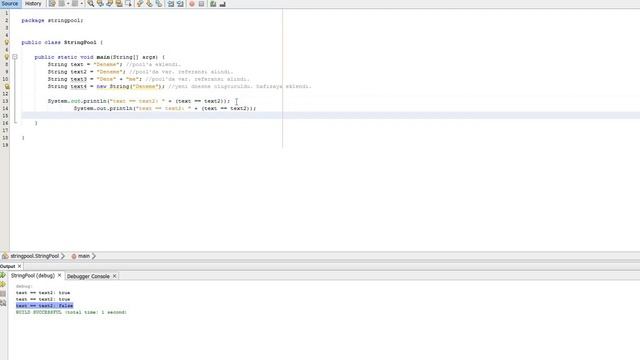640x360 pixels.
Task: Start macro recording with red button
Action: click(192, 4)
